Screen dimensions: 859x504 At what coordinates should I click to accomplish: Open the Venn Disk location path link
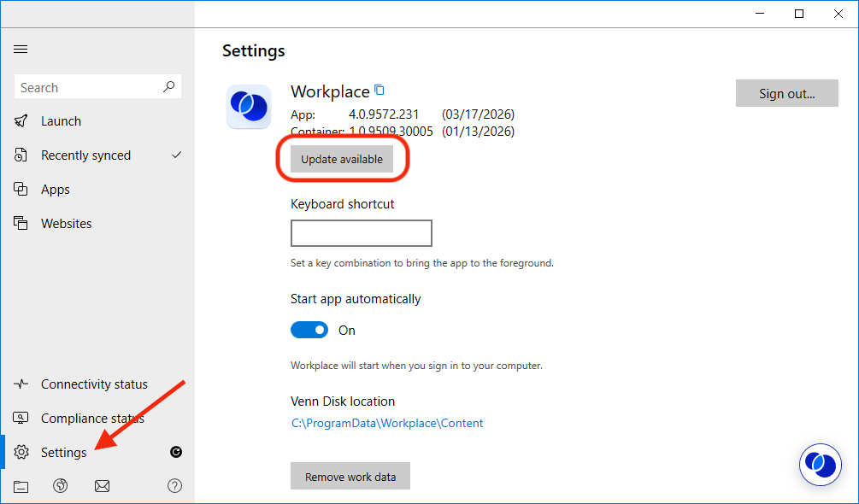click(x=386, y=423)
